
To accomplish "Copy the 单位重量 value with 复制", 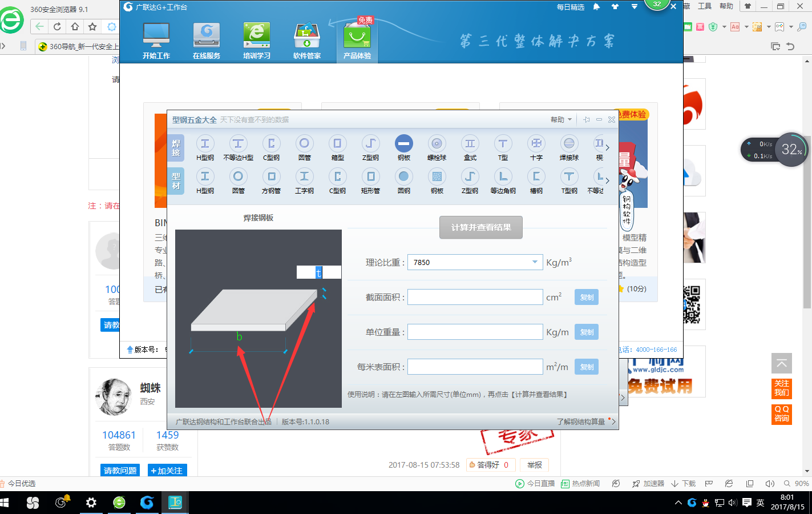I will click(x=587, y=332).
